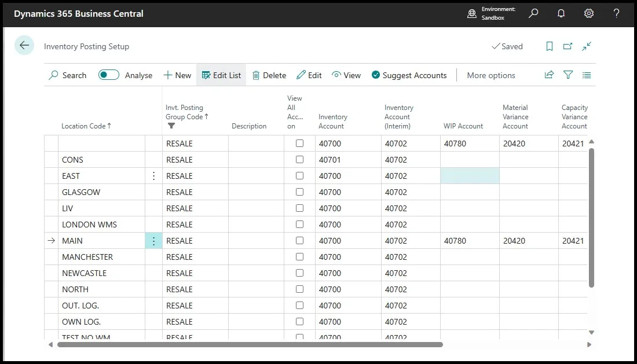Open the search magnifier in top bar
This screenshot has height=364, width=637.
point(533,13)
